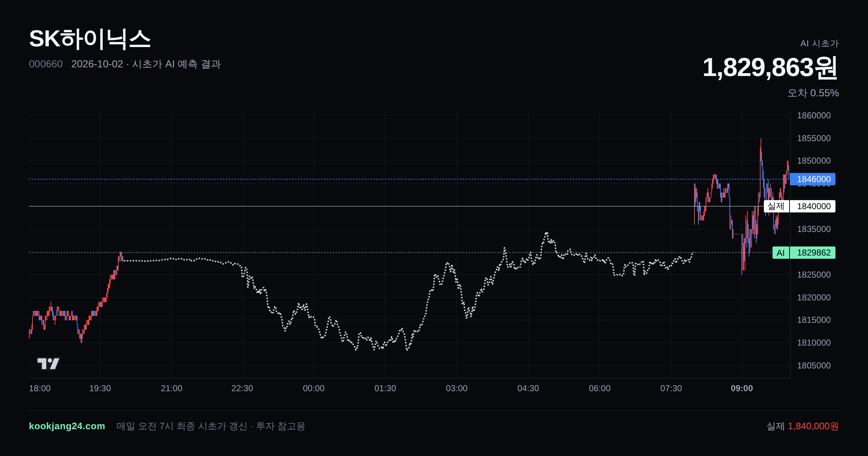Screen dimensions: 868x456
Task: Click the 1835000 price axis value
Action: [814, 229]
